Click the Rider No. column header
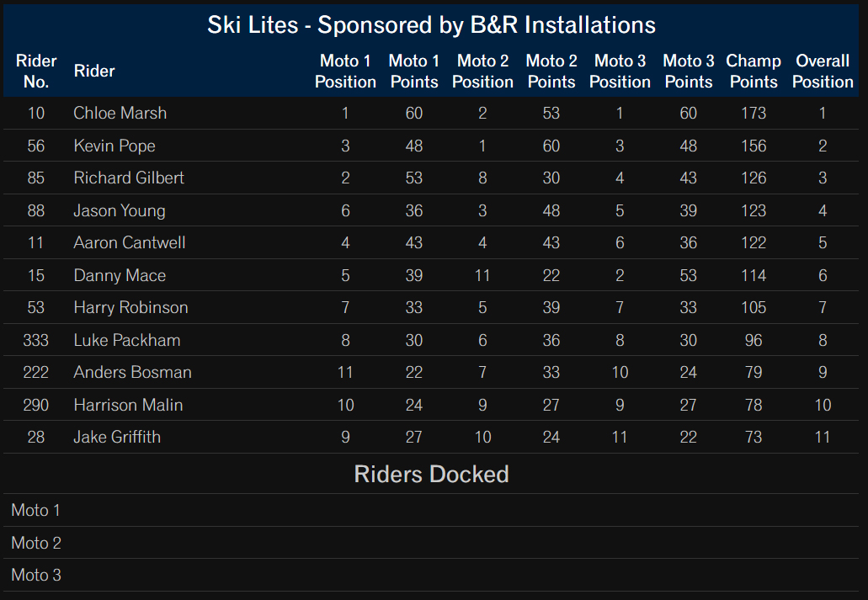 coord(36,72)
